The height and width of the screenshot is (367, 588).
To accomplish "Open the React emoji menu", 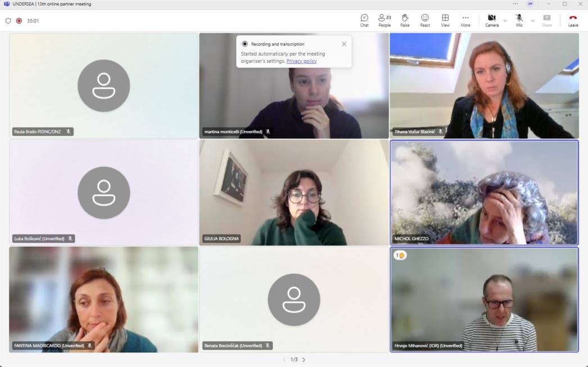I will pyautogui.click(x=425, y=20).
